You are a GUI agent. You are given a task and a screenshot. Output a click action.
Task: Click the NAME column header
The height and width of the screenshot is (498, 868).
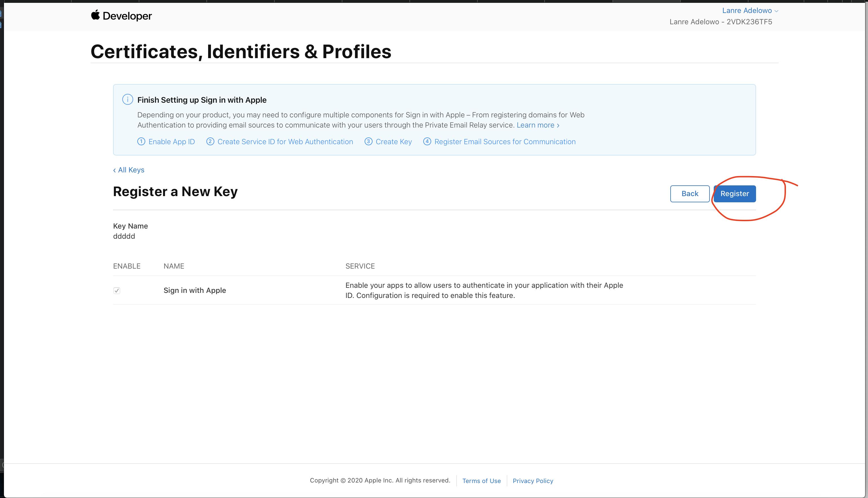coord(174,266)
